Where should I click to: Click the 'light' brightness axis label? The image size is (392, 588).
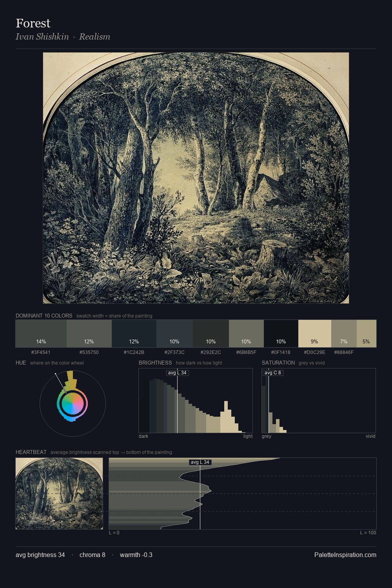tap(248, 436)
